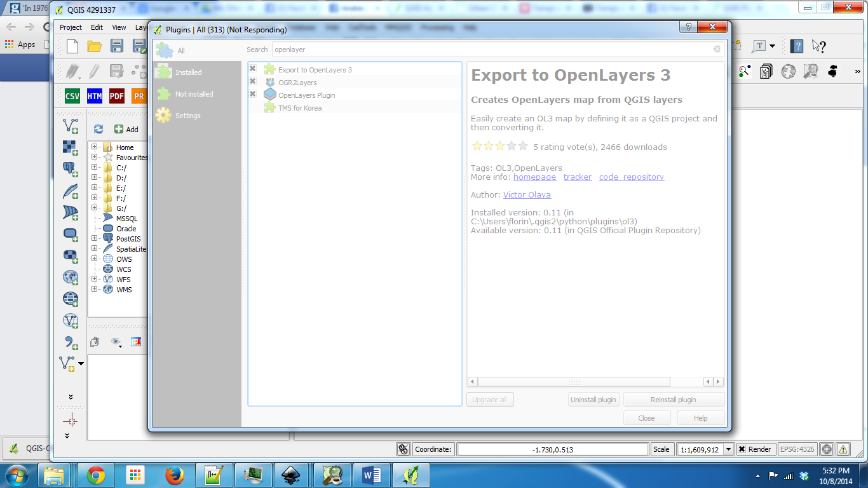Select the Installed plugins tab
The image size is (868, 488).
(x=197, y=72)
